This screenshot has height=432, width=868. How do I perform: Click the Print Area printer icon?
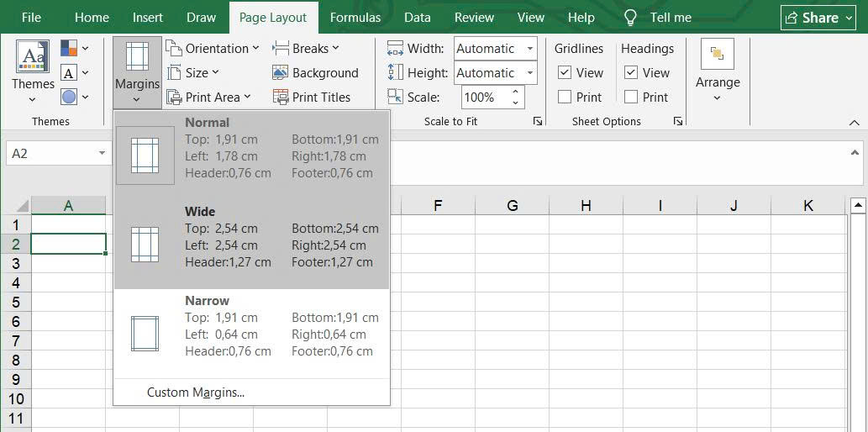click(175, 97)
